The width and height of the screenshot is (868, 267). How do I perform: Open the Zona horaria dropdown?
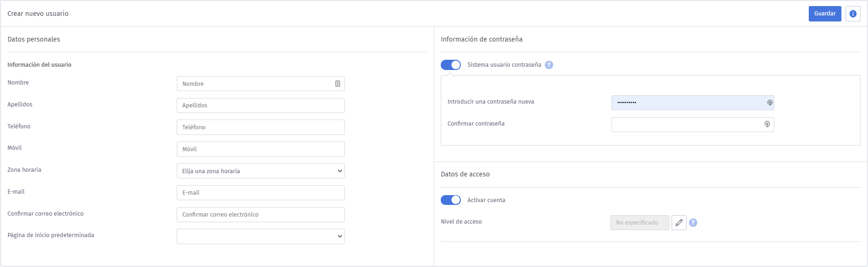261,171
